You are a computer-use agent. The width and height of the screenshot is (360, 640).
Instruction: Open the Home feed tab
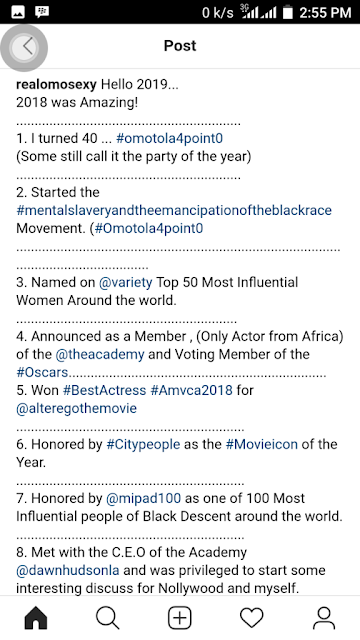[36, 618]
